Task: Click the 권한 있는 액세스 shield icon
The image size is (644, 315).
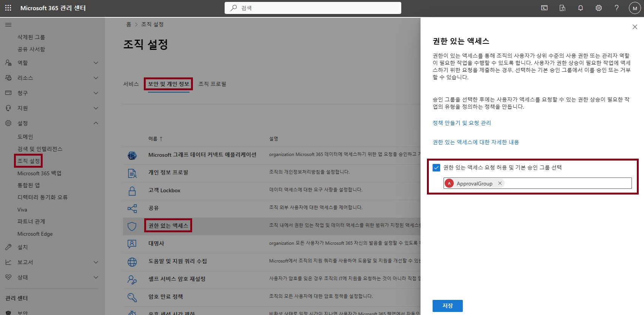Action: coord(132,226)
